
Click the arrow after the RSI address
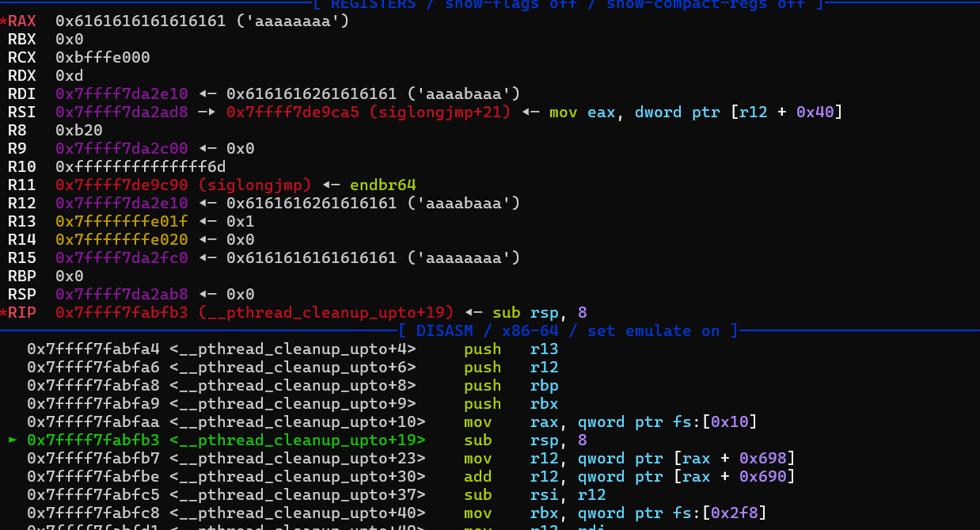[207, 112]
